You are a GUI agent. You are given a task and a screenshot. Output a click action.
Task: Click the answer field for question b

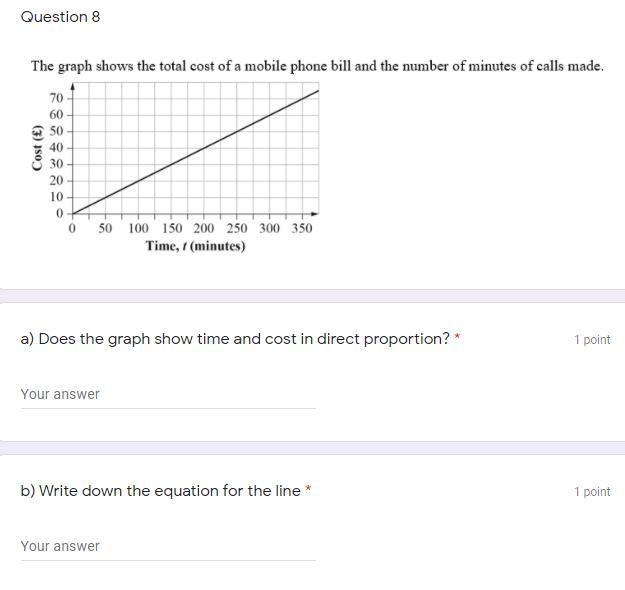[168, 546]
